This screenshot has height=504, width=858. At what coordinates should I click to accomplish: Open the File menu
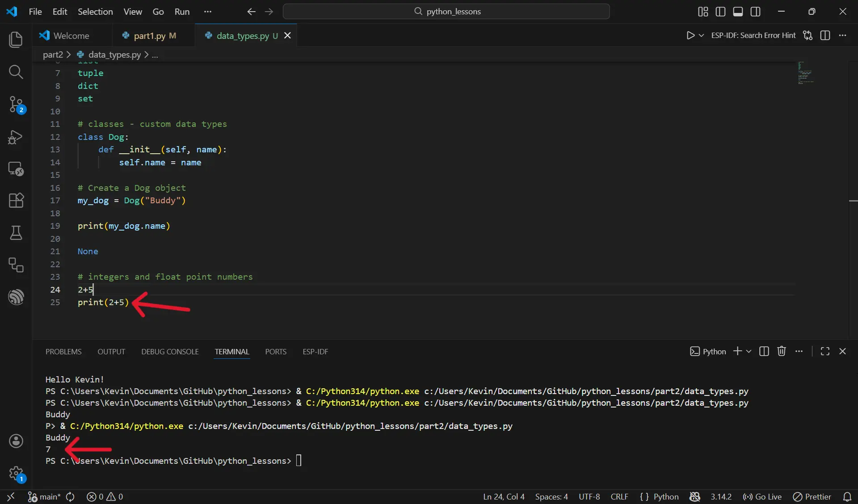(x=35, y=12)
